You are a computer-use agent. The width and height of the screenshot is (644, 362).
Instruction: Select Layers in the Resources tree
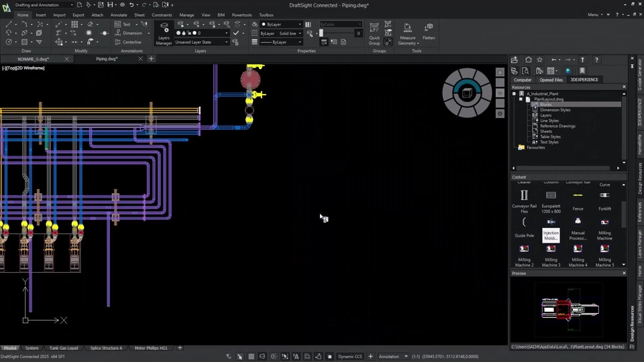pos(545,115)
